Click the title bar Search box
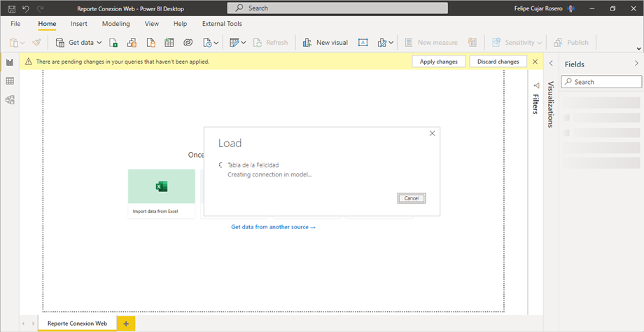 pyautogui.click(x=337, y=8)
